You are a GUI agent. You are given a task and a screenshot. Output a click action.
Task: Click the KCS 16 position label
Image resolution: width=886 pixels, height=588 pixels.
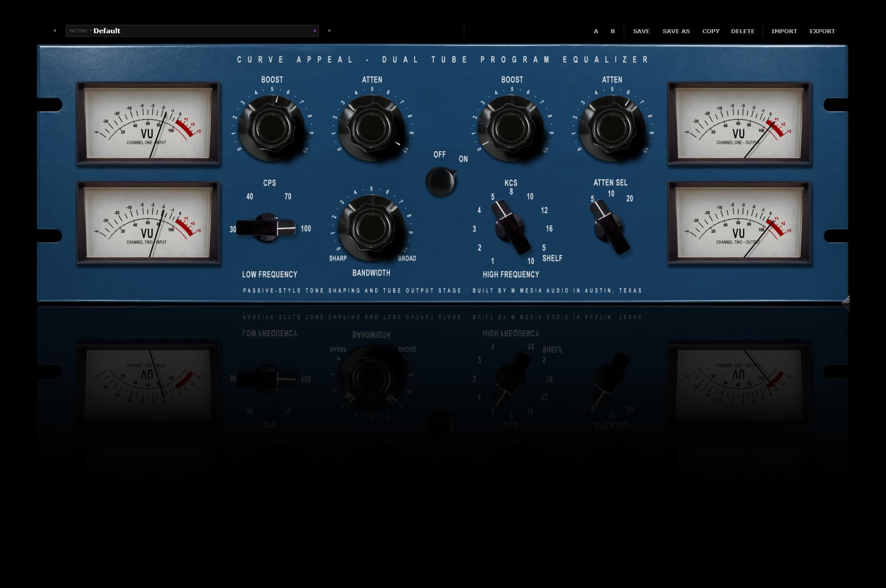click(x=549, y=228)
